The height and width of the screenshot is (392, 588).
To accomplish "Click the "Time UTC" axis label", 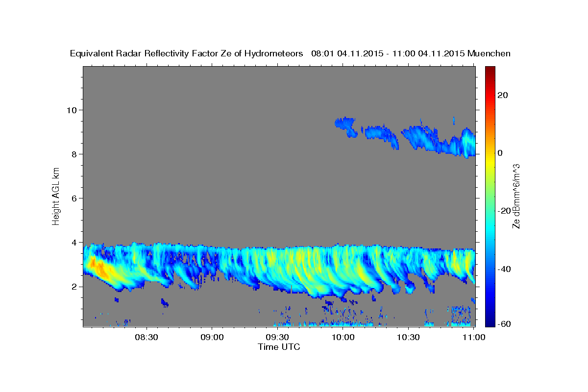I will coord(279,347).
